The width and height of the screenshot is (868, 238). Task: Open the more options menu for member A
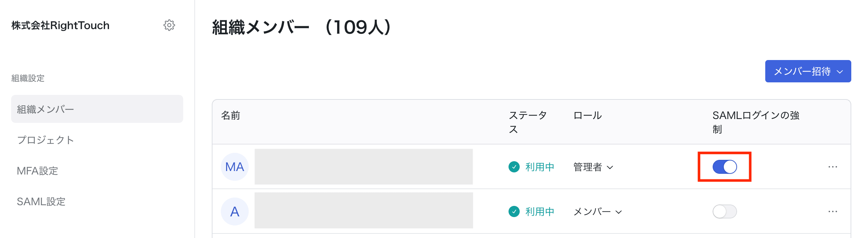(833, 211)
